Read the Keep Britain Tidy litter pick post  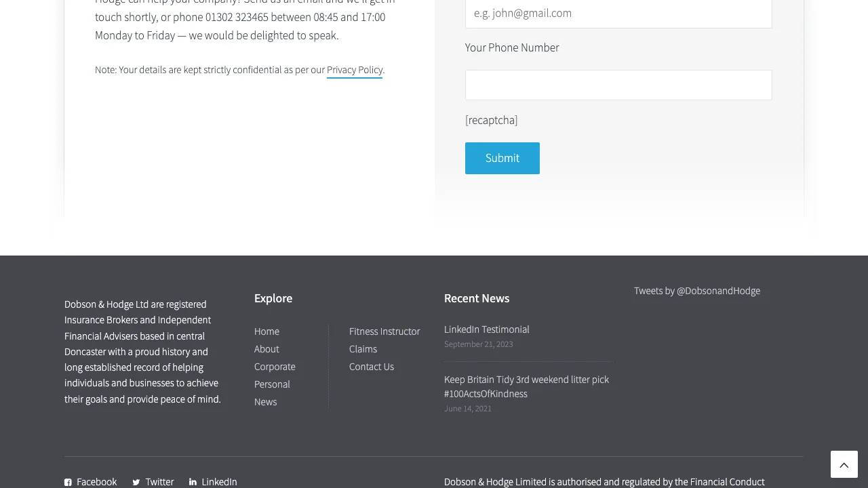coord(526,386)
